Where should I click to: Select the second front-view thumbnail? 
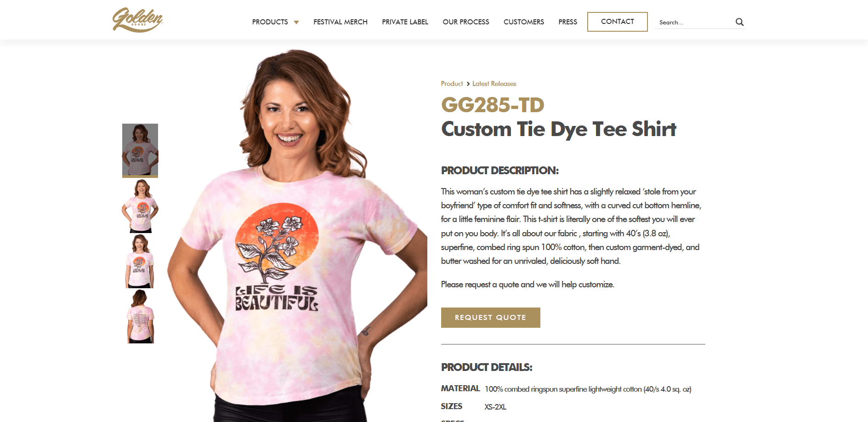pos(140,206)
